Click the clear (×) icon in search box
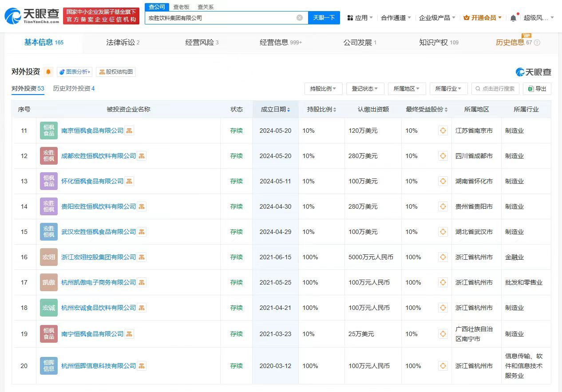Screen dimensions: 562x392 pyautogui.click(x=300, y=17)
